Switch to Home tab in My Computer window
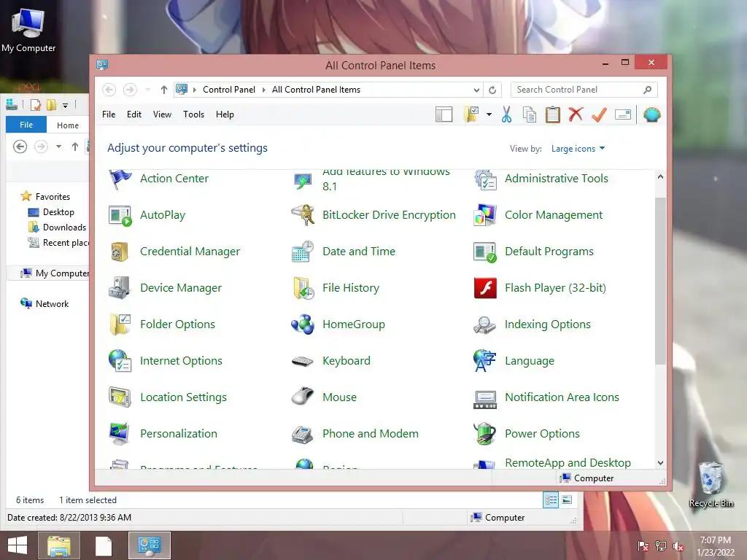The height and width of the screenshot is (560, 747). click(x=68, y=125)
